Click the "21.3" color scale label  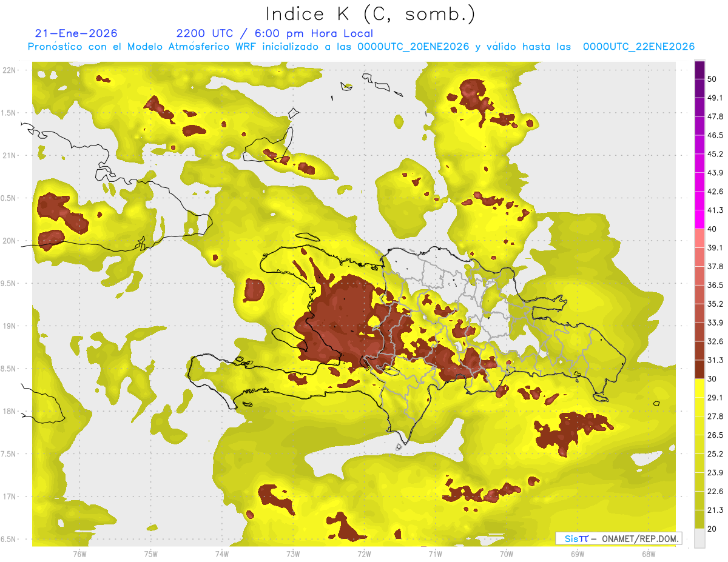[x=715, y=510]
